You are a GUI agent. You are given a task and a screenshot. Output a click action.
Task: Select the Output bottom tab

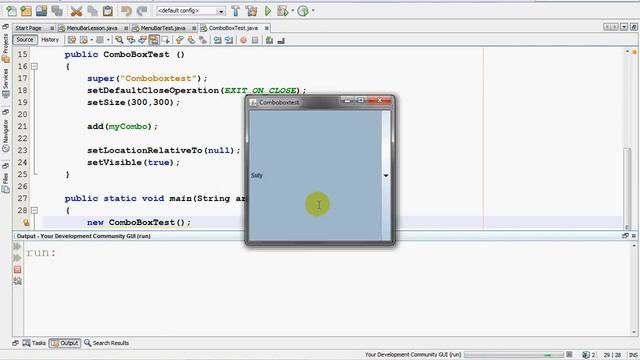(x=64, y=343)
